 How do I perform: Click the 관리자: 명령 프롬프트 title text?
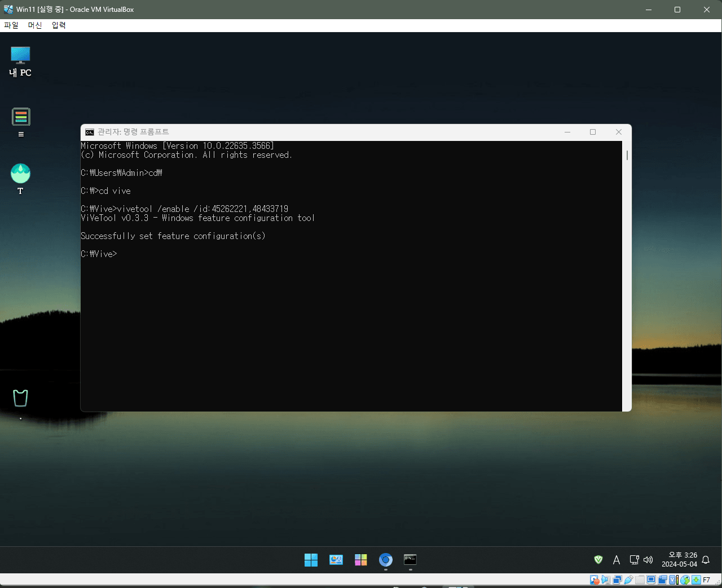tap(133, 132)
